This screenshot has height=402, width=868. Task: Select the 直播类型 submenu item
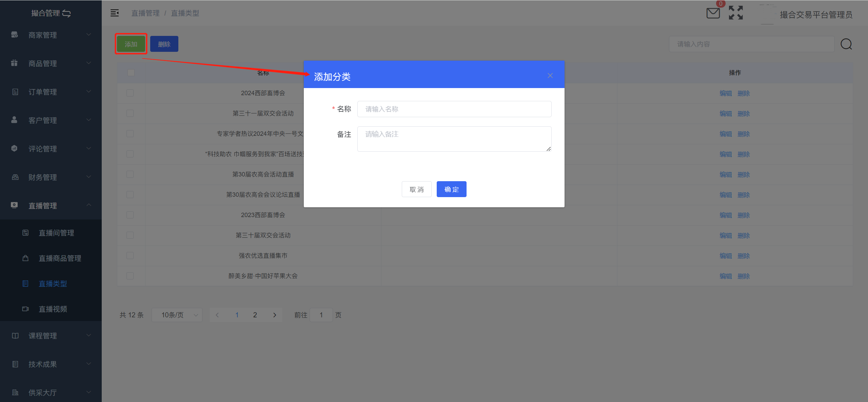click(x=51, y=283)
